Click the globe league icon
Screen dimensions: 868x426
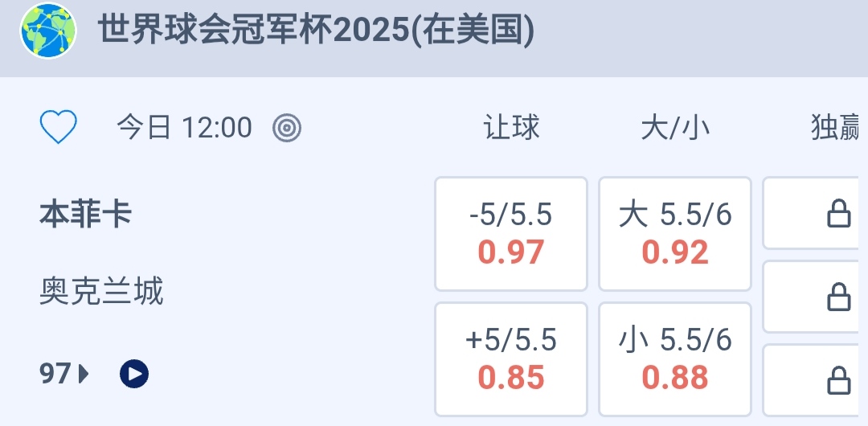point(48,31)
